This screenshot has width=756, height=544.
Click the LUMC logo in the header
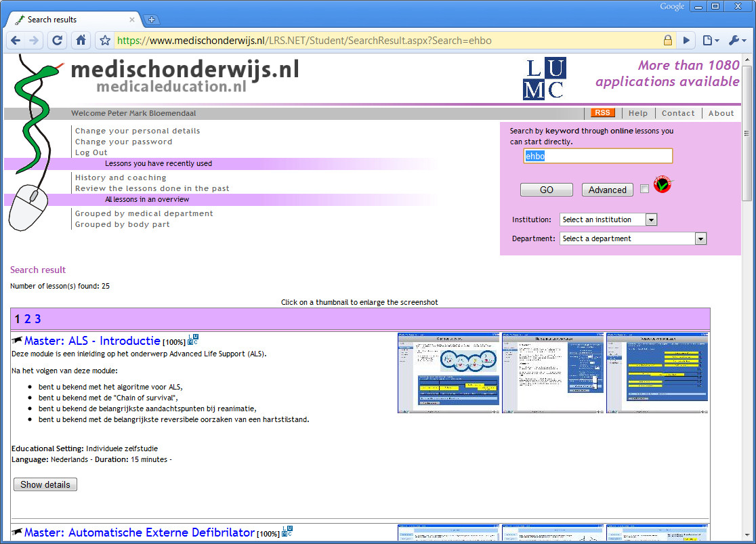[x=545, y=79]
